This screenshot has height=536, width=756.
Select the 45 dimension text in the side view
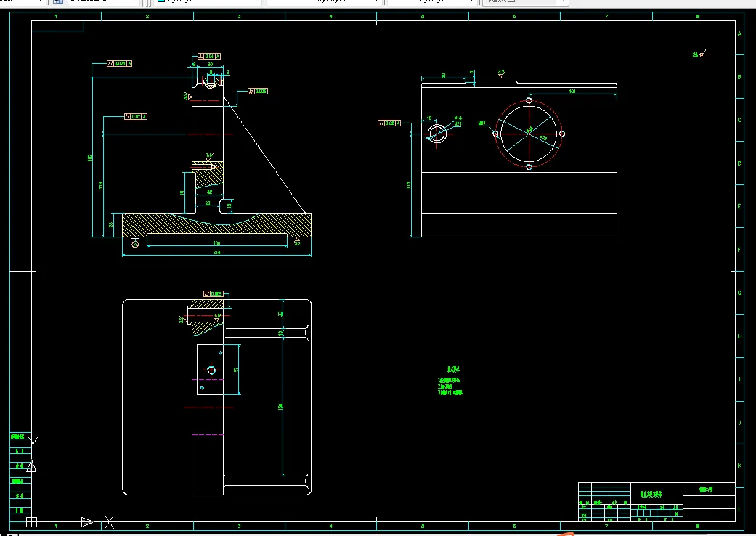click(x=182, y=192)
